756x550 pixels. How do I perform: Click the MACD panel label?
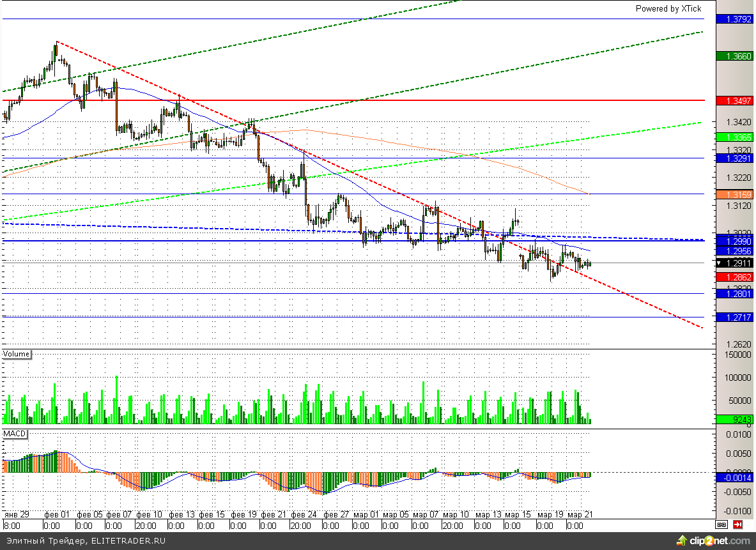coord(14,434)
